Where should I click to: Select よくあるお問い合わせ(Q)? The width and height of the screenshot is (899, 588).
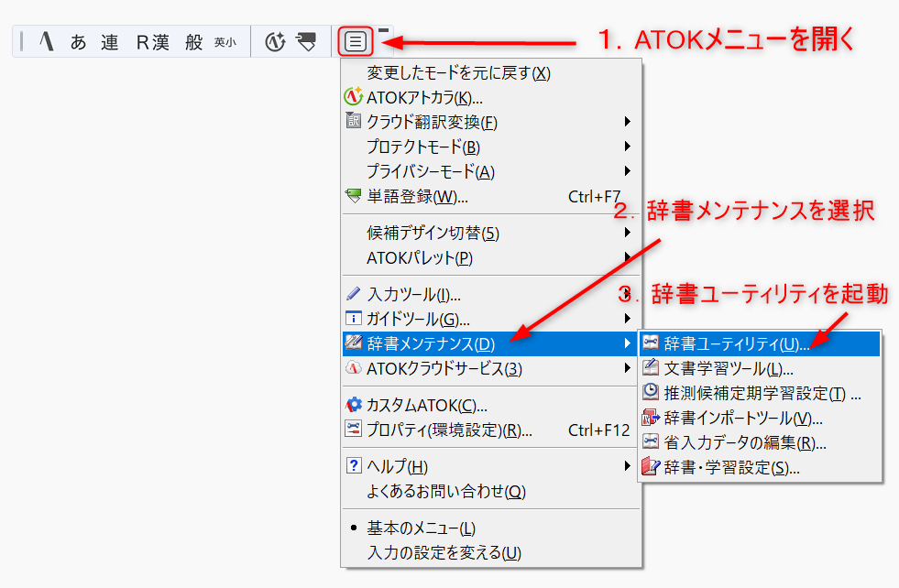tap(491, 491)
